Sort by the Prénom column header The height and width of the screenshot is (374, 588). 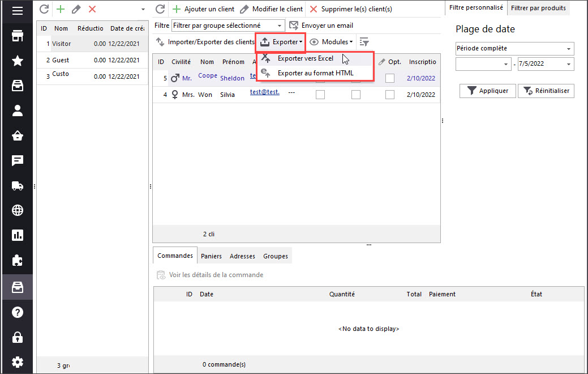pyautogui.click(x=233, y=62)
